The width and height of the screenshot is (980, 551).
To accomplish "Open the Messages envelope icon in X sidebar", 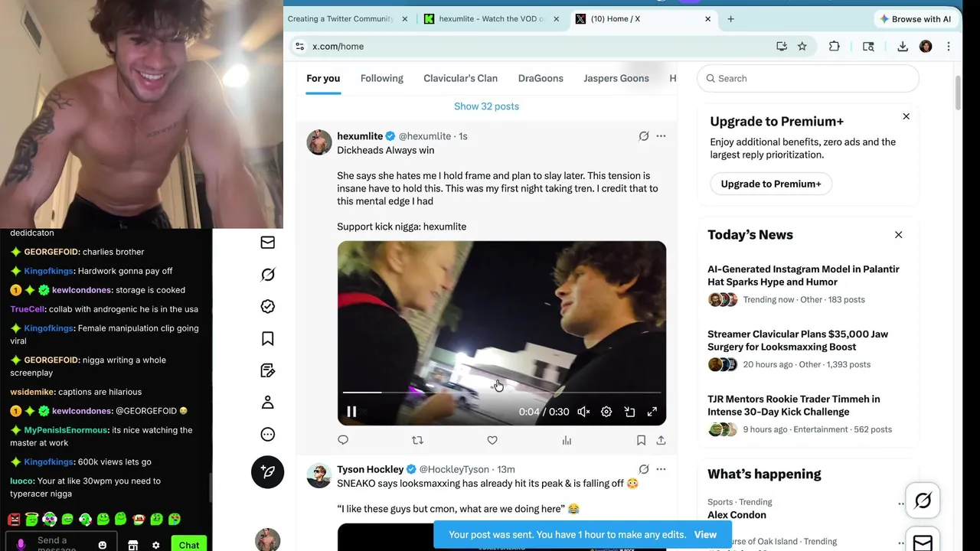I will click(267, 243).
